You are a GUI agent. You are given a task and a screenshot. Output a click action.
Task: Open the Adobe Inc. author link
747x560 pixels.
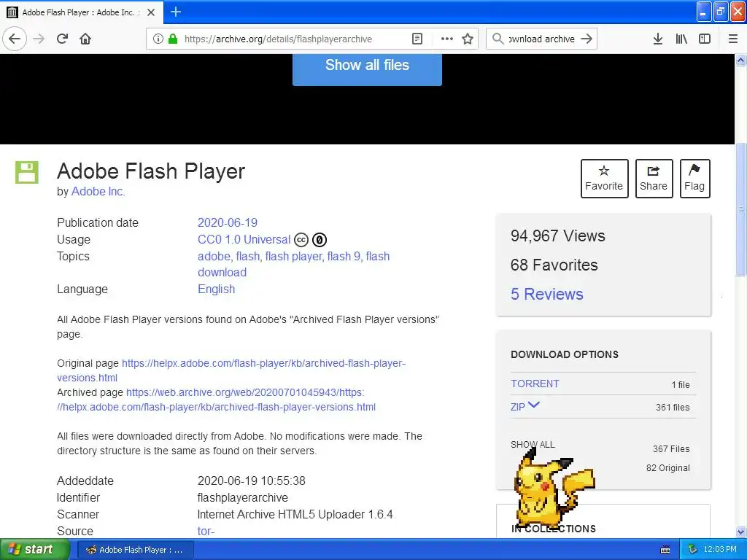click(98, 192)
